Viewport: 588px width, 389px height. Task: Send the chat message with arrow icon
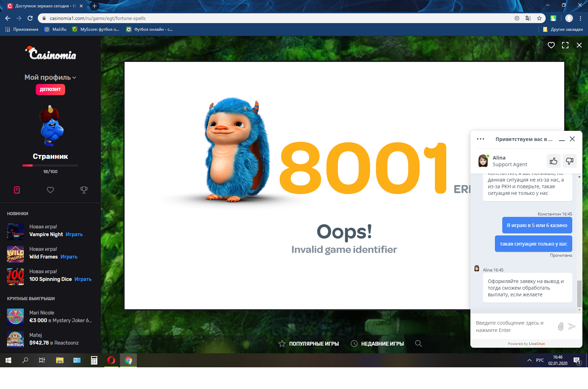(x=572, y=326)
